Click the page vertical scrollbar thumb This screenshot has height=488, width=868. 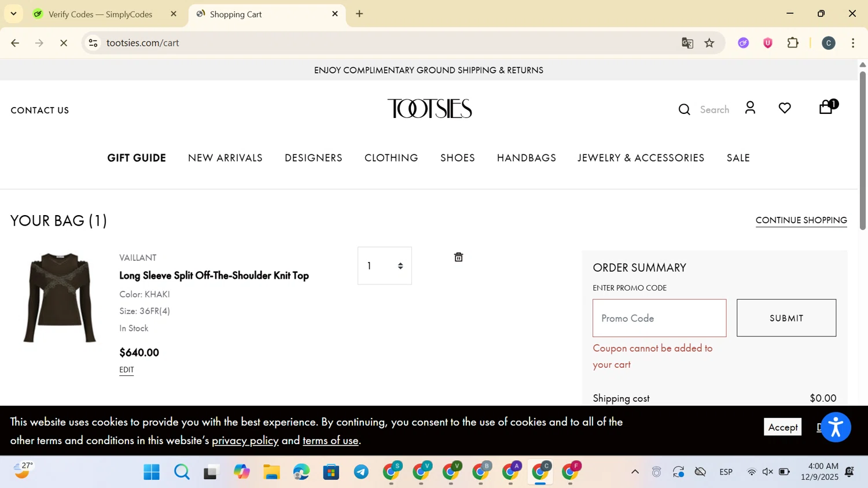863,150
